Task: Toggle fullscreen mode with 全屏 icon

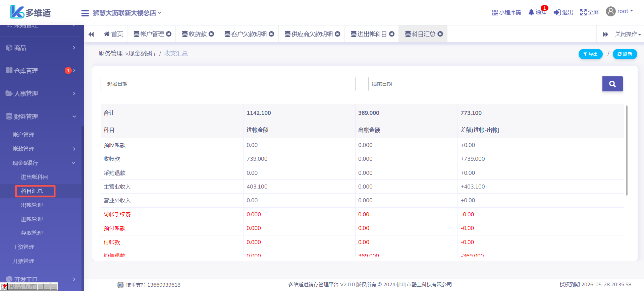Action: coord(584,12)
